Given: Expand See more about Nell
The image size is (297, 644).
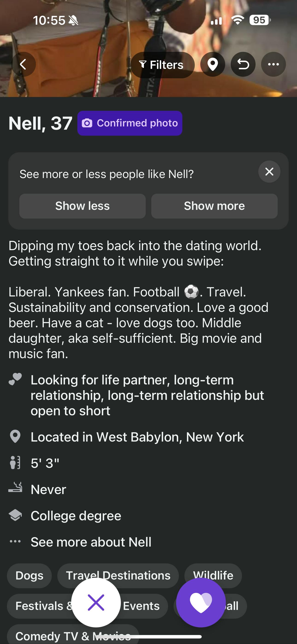Looking at the screenshot, I should 91,542.
